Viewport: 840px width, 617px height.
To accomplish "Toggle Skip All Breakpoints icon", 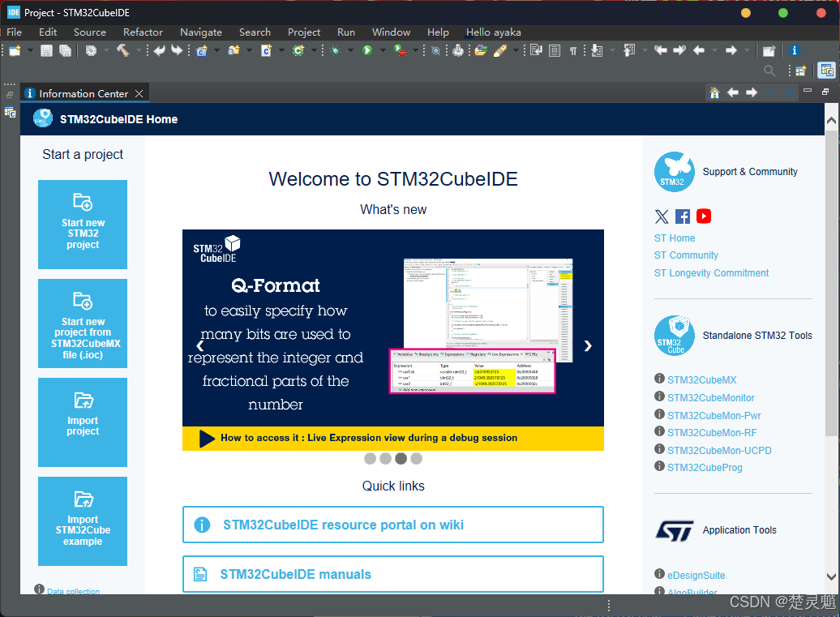I will 435,51.
